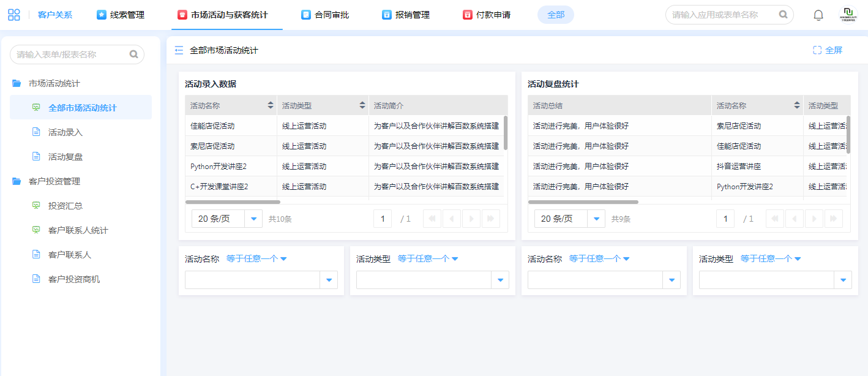
Task: Click the next page arrow in 活动录入数据 pagination
Action: [471, 219]
